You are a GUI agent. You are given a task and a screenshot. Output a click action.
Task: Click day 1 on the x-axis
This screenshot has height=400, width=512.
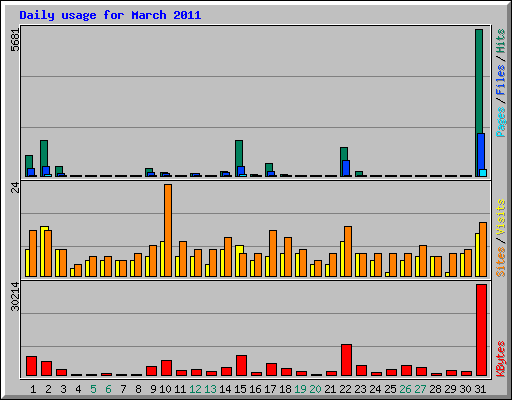(33, 389)
